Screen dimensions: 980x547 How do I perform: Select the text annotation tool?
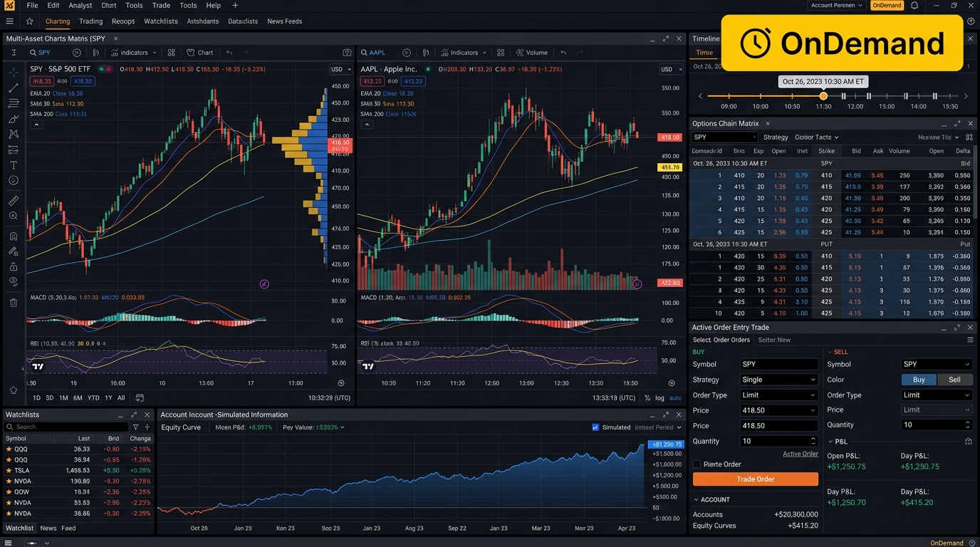point(13,165)
